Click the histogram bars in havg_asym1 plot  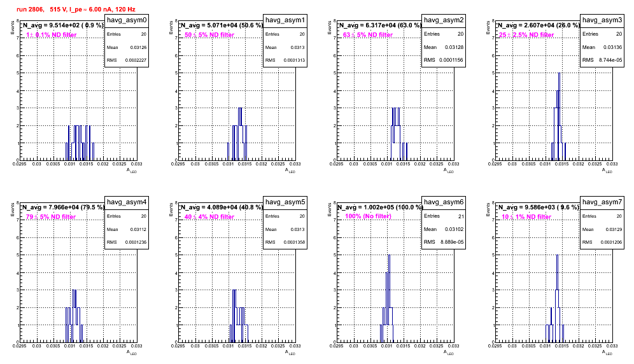[237, 134]
